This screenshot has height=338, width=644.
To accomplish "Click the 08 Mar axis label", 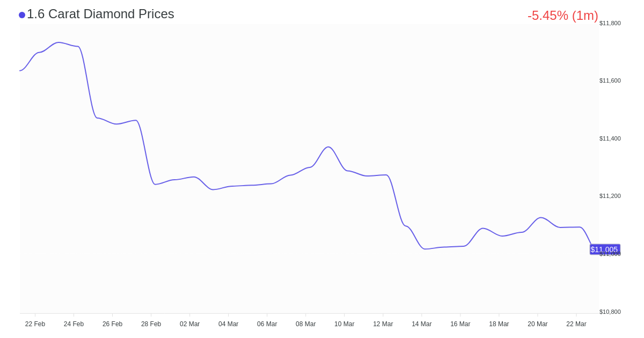I will click(x=305, y=324).
